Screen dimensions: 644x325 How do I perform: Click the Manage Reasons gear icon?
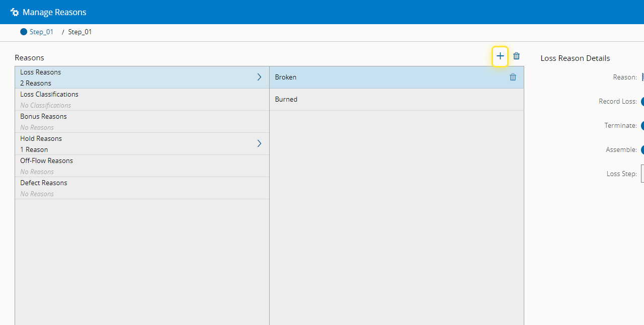pyautogui.click(x=15, y=12)
